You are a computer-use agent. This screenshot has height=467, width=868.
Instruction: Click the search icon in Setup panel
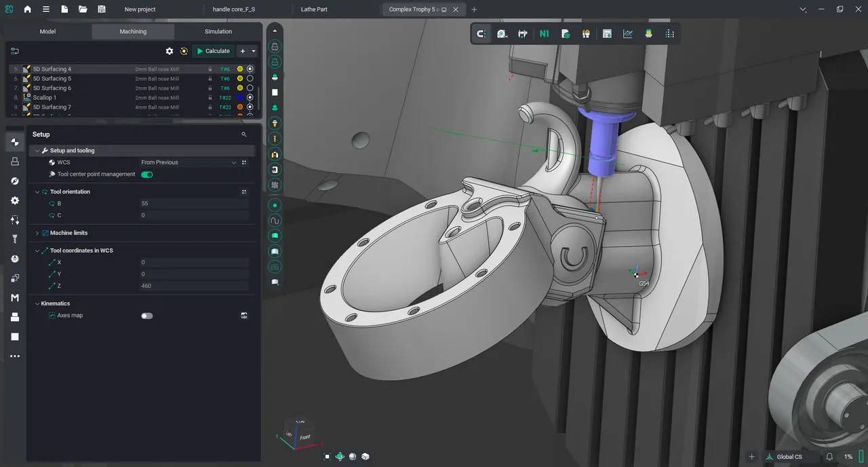point(244,134)
